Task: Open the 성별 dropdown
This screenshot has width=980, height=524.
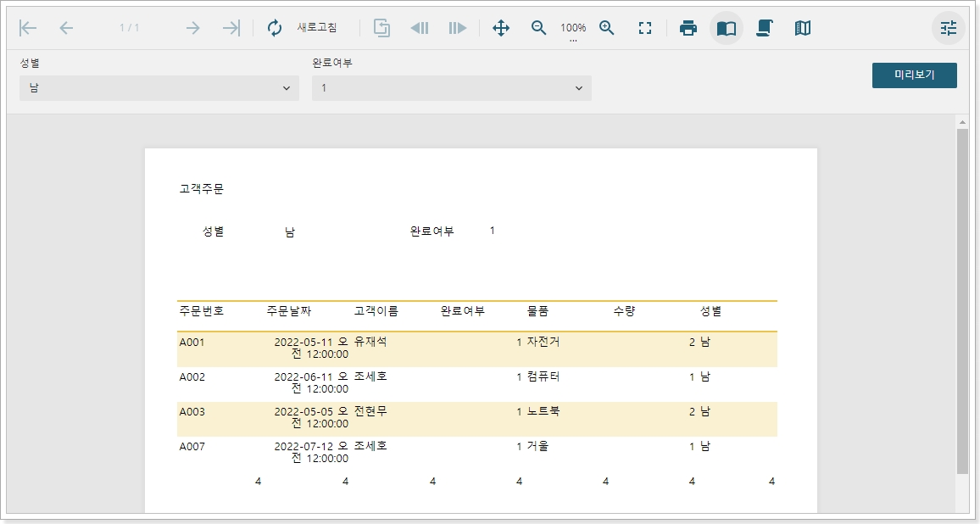Action: coord(159,88)
